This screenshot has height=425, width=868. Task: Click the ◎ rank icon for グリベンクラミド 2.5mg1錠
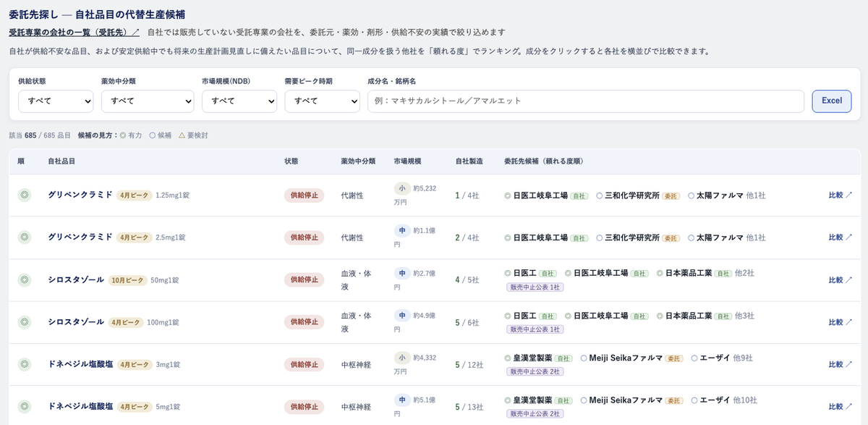click(x=24, y=237)
